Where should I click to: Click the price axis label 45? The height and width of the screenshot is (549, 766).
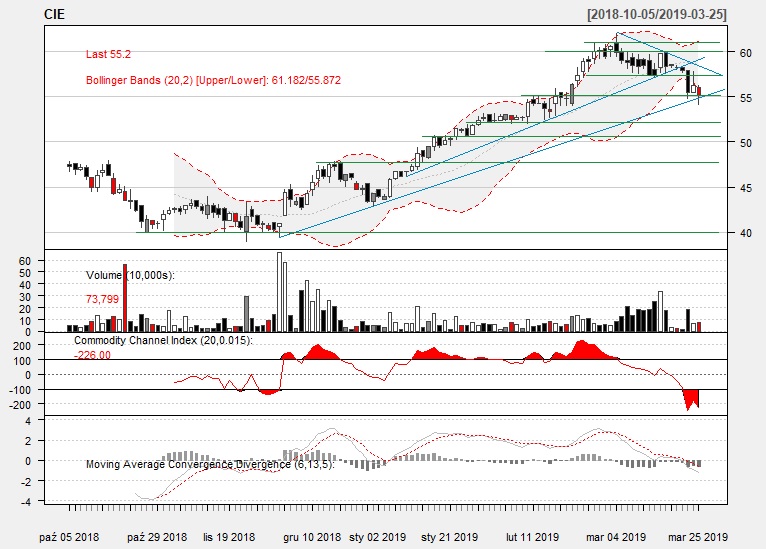745,188
